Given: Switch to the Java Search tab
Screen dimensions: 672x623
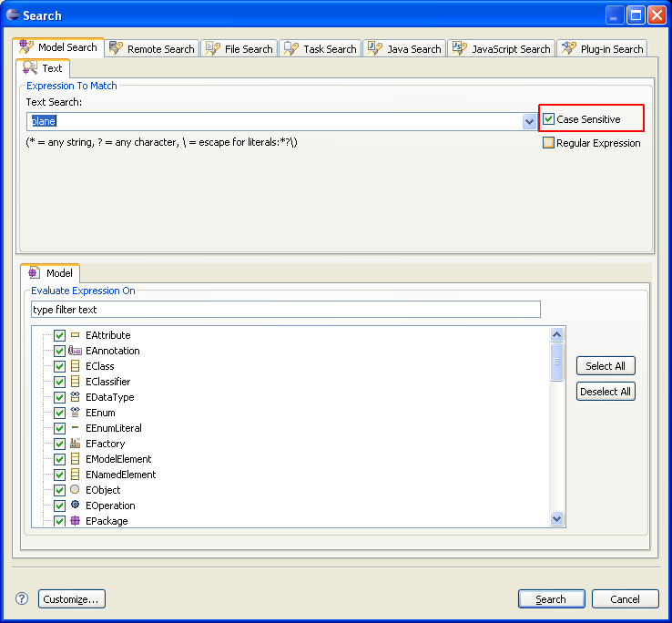Looking at the screenshot, I should pos(404,49).
